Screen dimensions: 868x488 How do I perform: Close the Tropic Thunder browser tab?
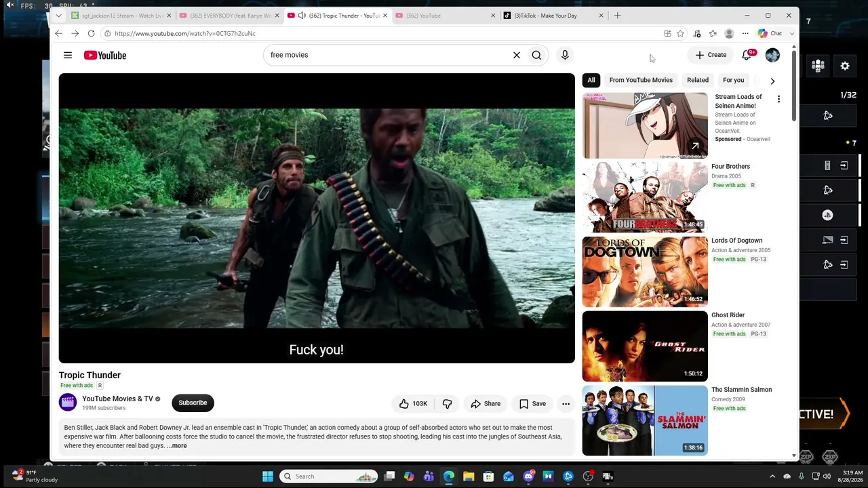tap(385, 16)
